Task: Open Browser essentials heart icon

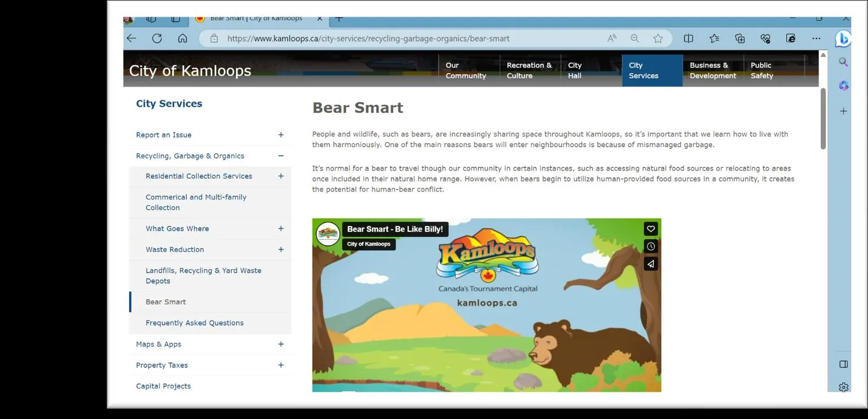Action: (x=765, y=39)
